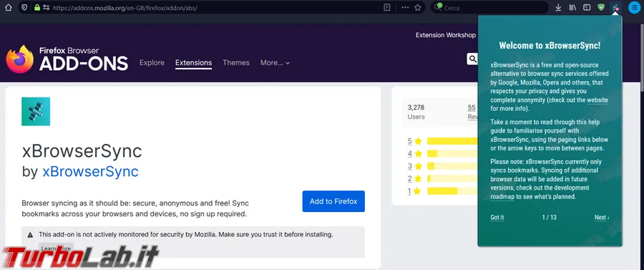Toggle the sidebar icon

[587, 7]
